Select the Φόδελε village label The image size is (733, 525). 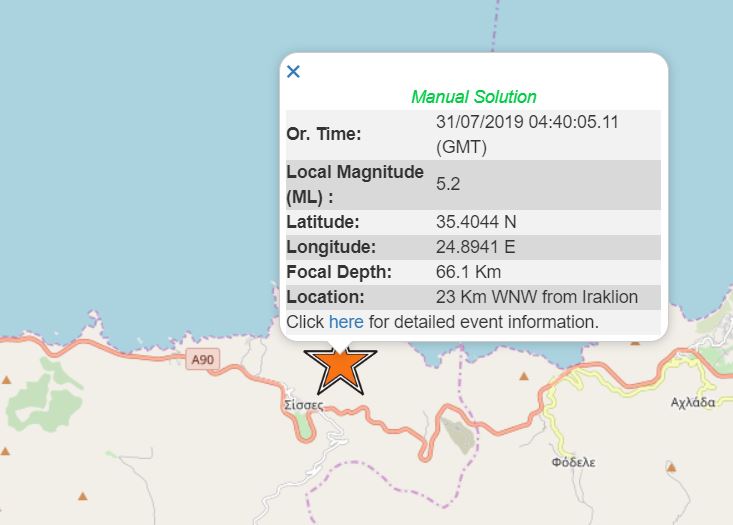(x=573, y=463)
